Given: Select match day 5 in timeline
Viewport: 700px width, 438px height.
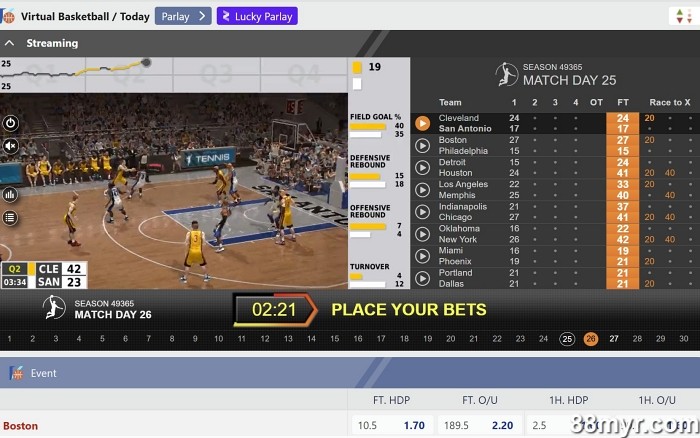Looking at the screenshot, I should (102, 339).
